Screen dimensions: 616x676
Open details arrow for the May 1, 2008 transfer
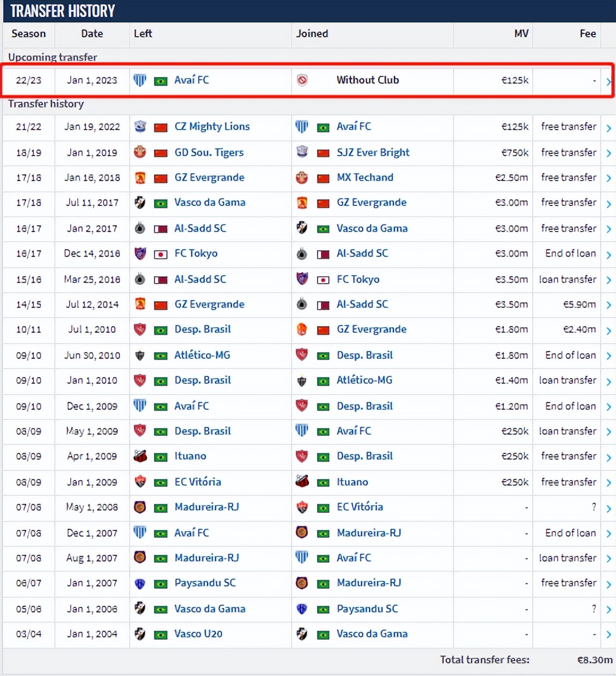(608, 508)
